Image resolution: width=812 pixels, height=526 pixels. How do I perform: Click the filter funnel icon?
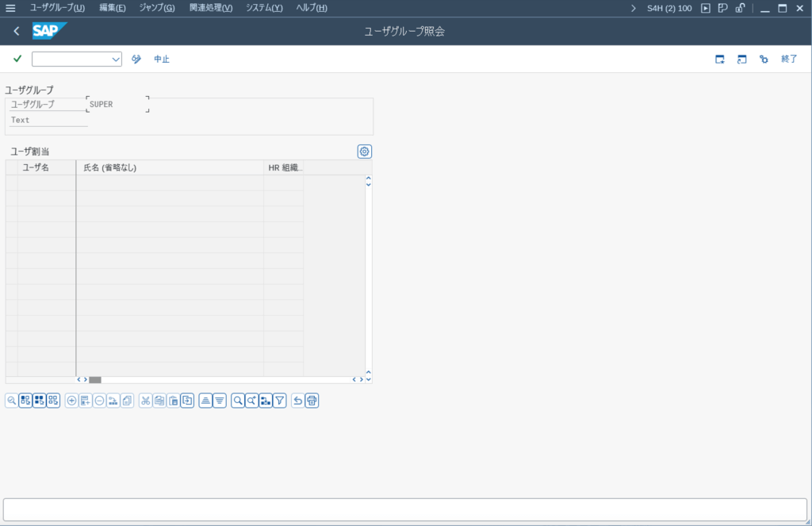point(280,401)
